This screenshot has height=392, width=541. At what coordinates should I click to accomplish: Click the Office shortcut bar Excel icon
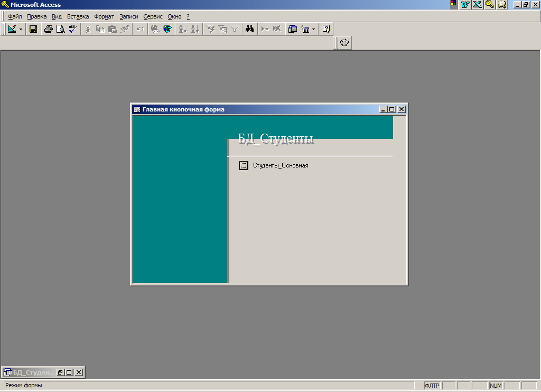[478, 4]
